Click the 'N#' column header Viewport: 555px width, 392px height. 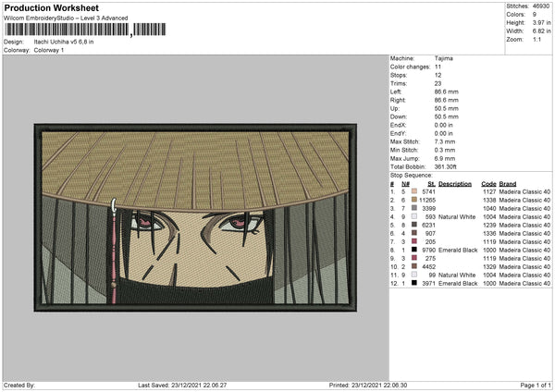tap(406, 184)
